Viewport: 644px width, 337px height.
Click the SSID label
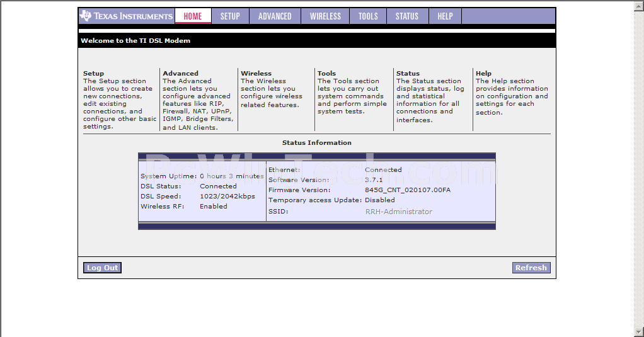pos(279,212)
